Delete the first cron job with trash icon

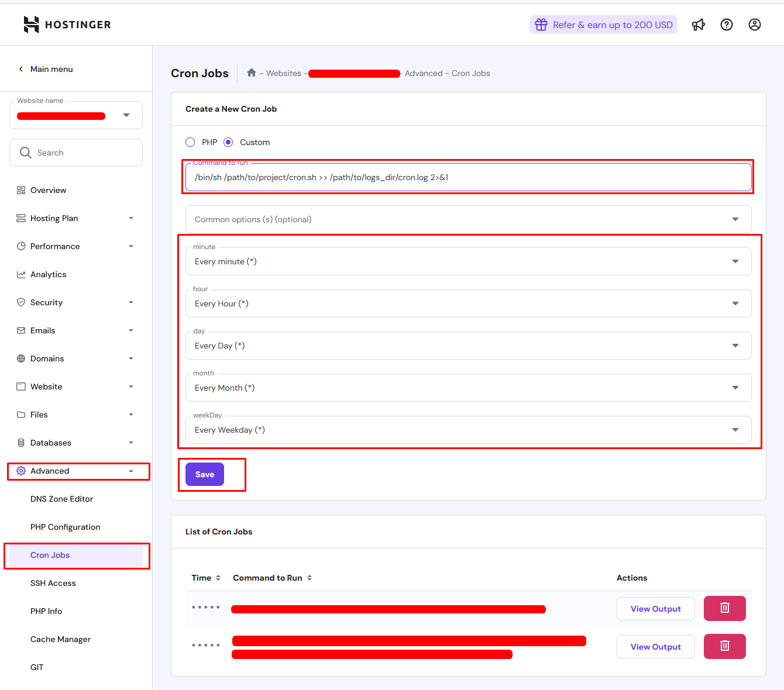724,608
